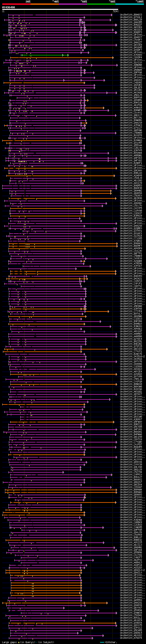Viewport: 146px width, 644px height.
Task: Click the UniRef100_Q4FX63 label
Action: [131, 158]
